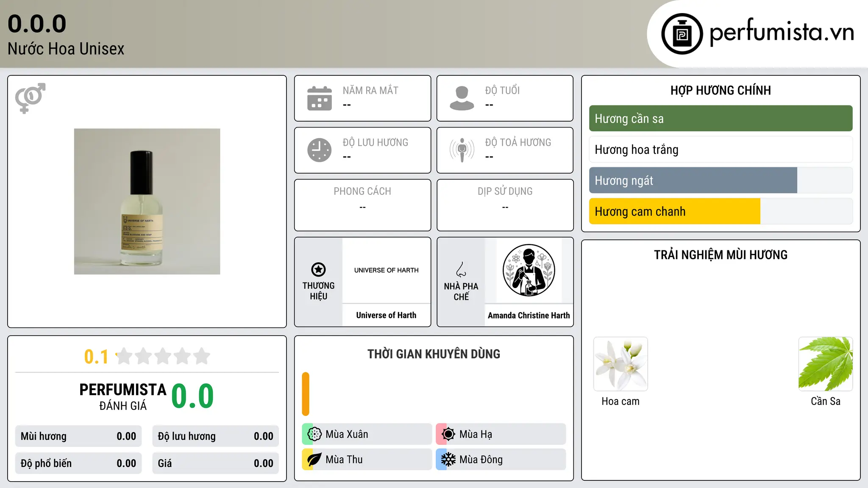868x488 pixels.
Task: Click the NHÀ PHA CHẾ label
Action: coord(461,291)
